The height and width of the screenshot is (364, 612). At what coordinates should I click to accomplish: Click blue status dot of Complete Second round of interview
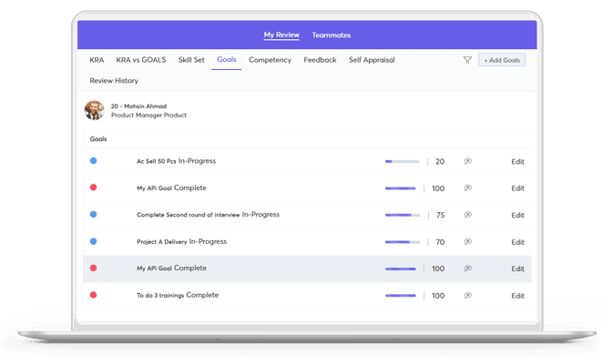tap(93, 214)
